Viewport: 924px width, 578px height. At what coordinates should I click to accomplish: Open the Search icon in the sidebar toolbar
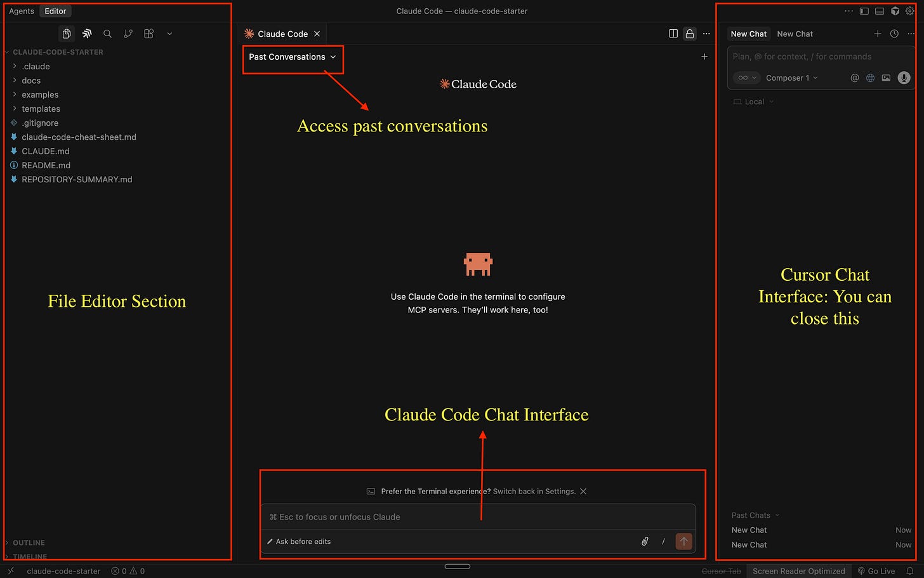click(x=107, y=33)
